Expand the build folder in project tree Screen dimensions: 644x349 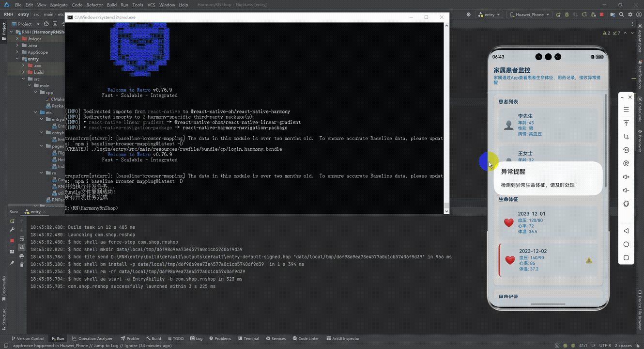click(x=23, y=72)
